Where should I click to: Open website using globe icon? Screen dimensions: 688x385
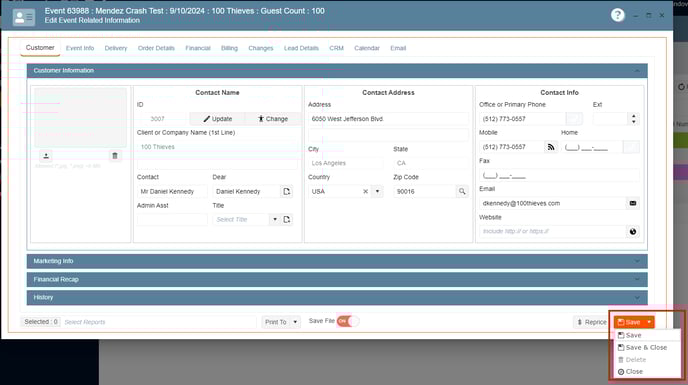click(x=633, y=231)
